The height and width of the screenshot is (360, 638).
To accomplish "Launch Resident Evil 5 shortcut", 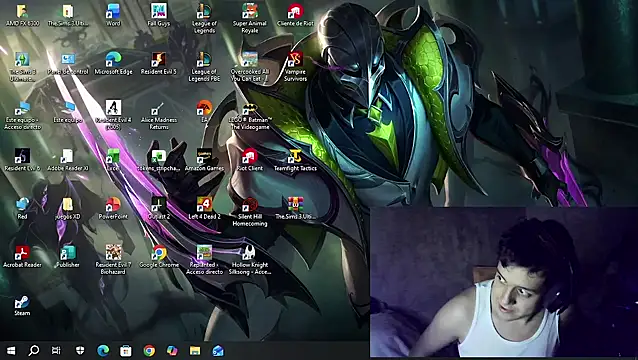I will (x=159, y=63).
